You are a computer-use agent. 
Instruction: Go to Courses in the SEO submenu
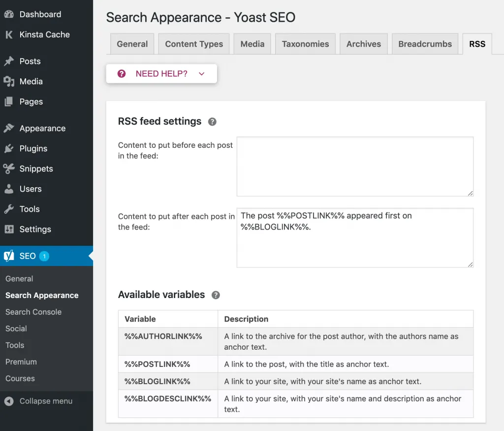(x=20, y=378)
